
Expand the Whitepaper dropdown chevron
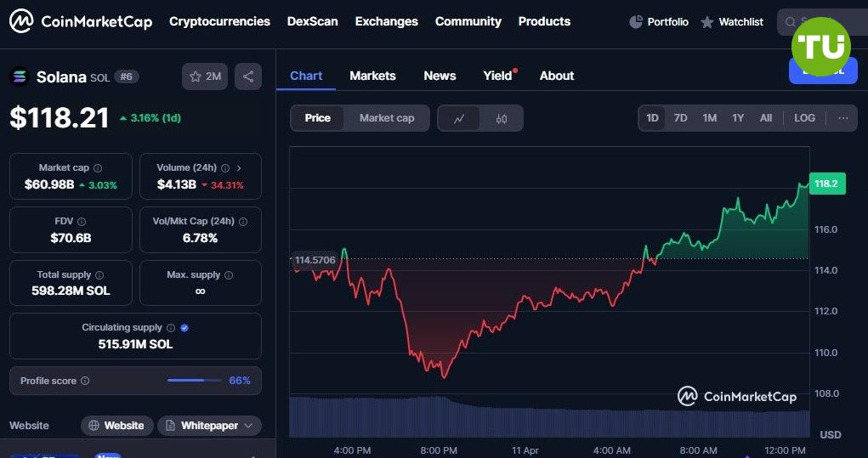[248, 426]
